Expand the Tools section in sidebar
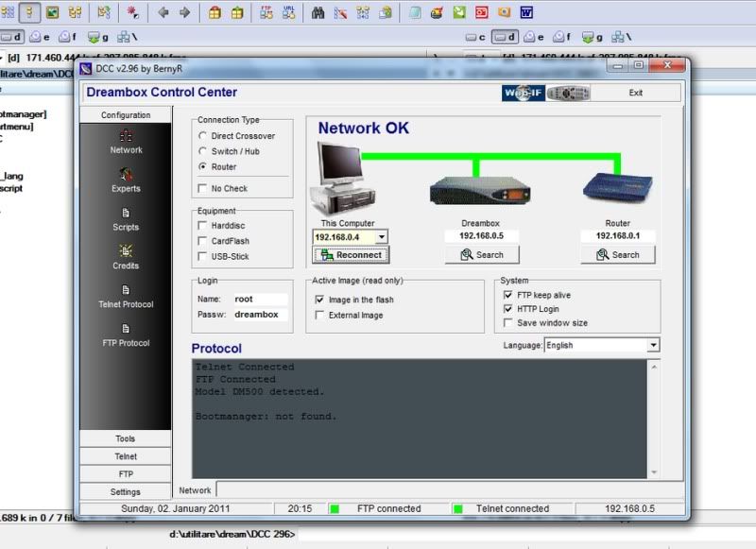Viewport: 756px width, 549px height. click(126, 438)
